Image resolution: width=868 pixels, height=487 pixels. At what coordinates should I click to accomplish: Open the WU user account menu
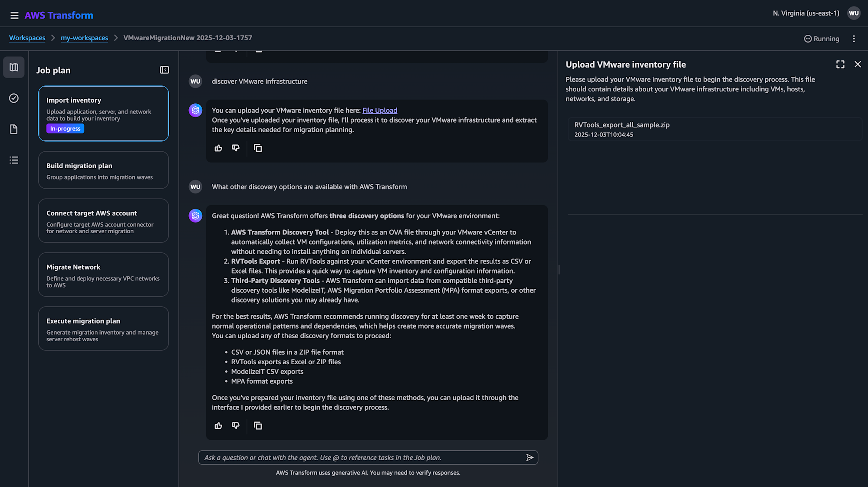click(x=854, y=13)
